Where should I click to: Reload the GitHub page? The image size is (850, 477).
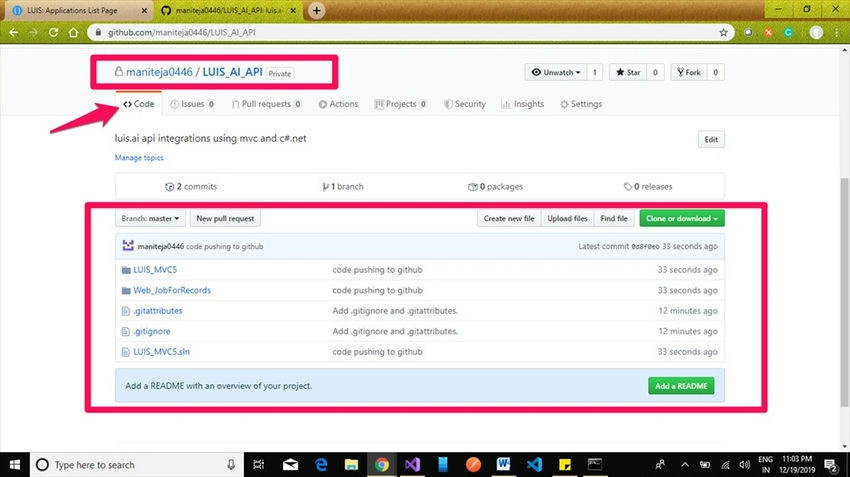pos(53,33)
